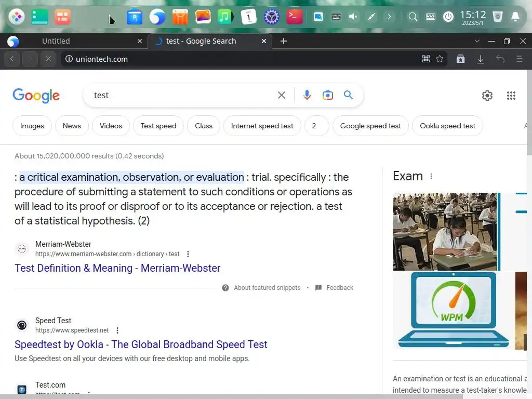This screenshot has width=532, height=399.
Task: Close the test - Google Search tab
Action: pos(263,41)
